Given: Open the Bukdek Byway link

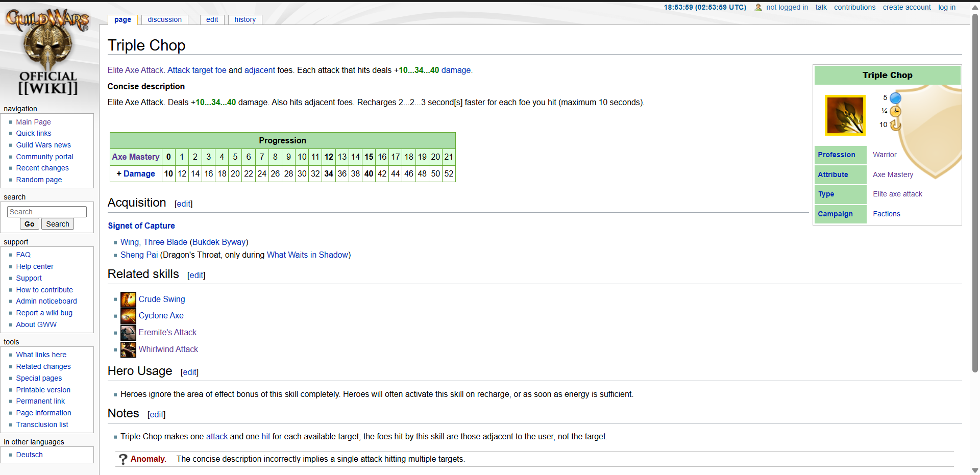Looking at the screenshot, I should pos(219,242).
